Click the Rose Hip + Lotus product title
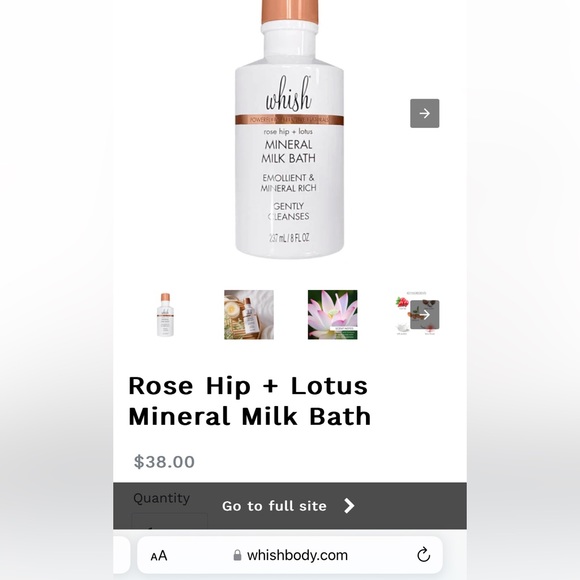Viewport: 580px width, 580px height. (249, 401)
